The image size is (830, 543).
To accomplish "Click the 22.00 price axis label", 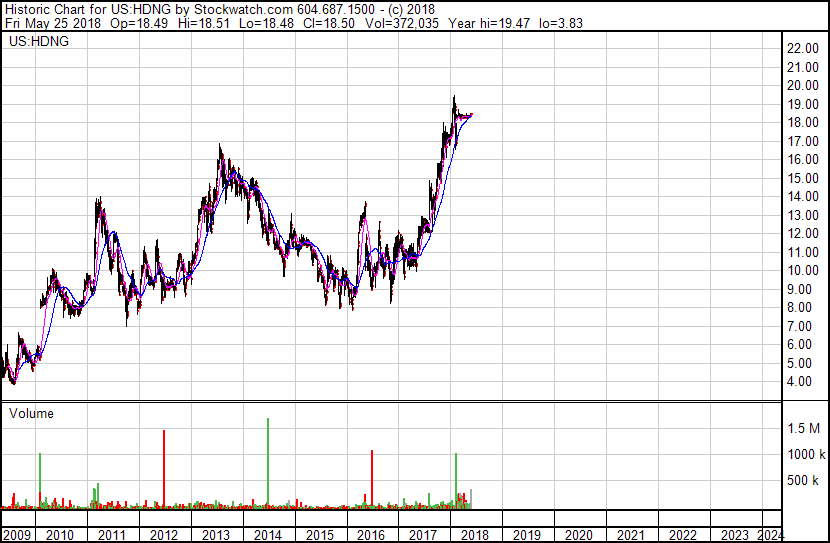I will point(803,48).
